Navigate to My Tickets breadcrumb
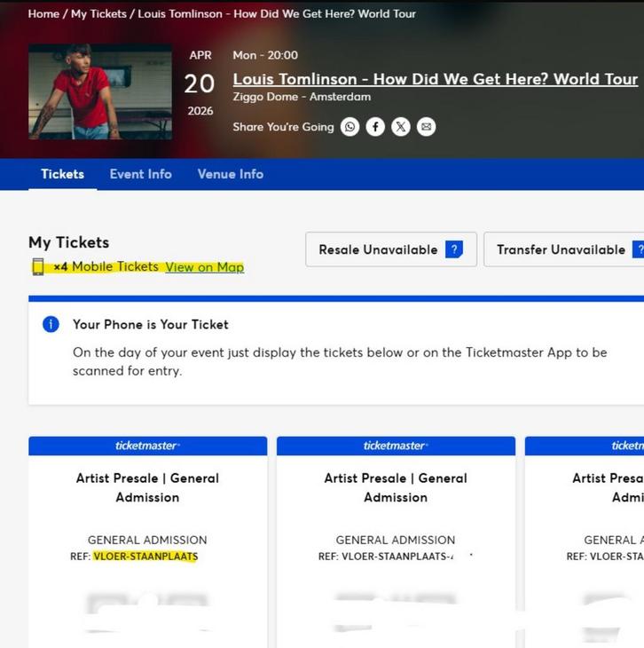 point(98,14)
